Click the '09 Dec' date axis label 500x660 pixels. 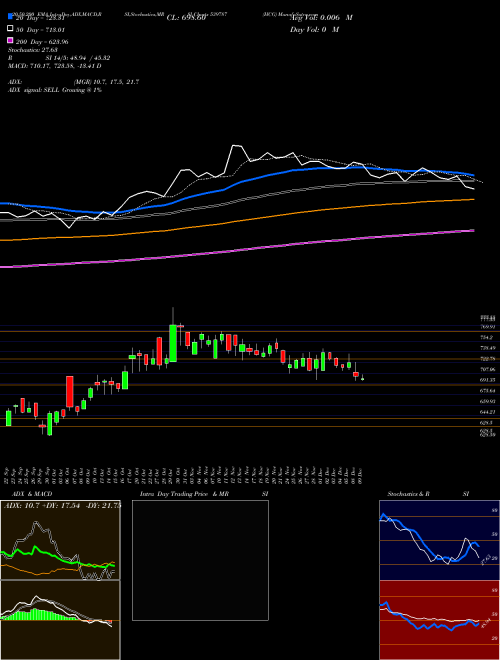[362, 475]
